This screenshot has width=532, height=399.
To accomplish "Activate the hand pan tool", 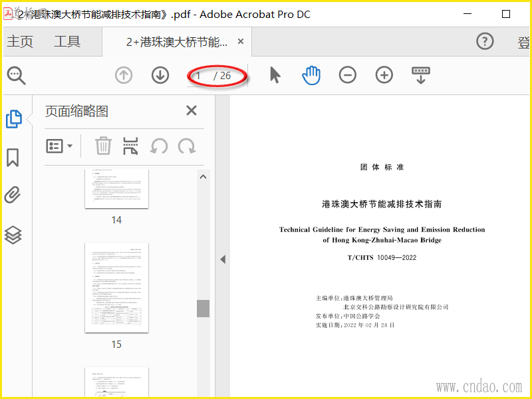I will point(311,75).
